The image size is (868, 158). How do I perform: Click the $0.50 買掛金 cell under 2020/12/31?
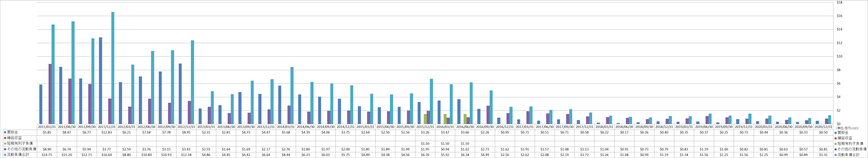[x=823, y=133]
